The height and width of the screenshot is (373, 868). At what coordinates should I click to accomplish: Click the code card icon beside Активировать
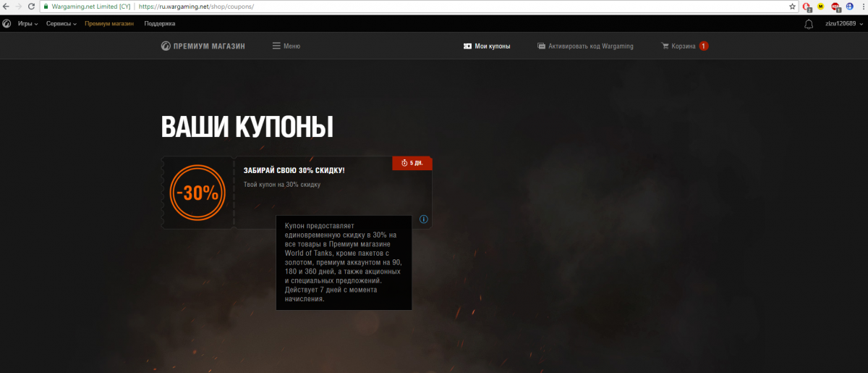point(542,46)
